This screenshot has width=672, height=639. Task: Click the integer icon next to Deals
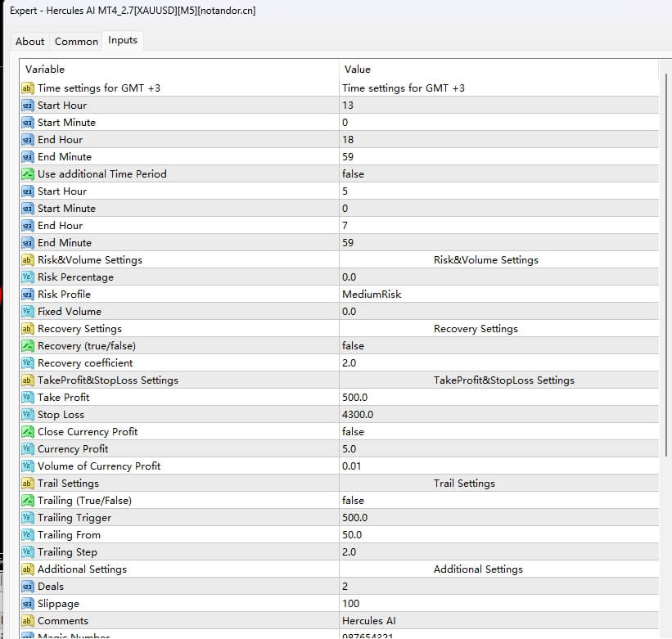[27, 587]
